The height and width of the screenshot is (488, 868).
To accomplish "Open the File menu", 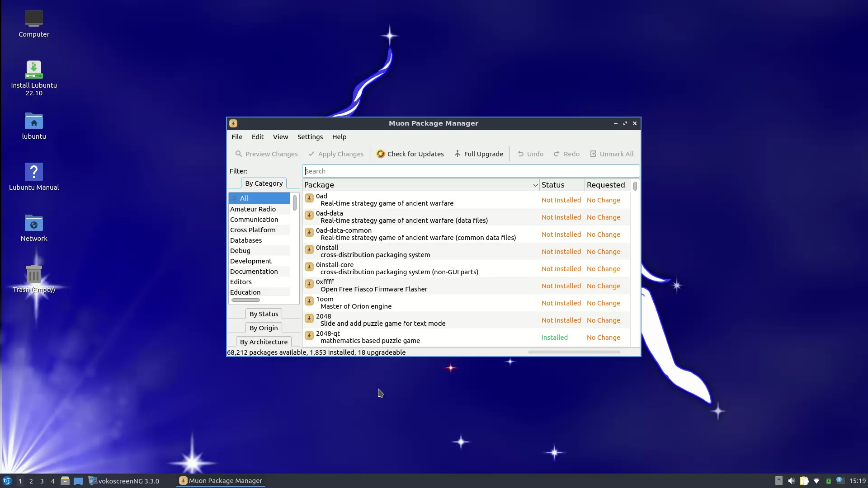I will point(237,137).
